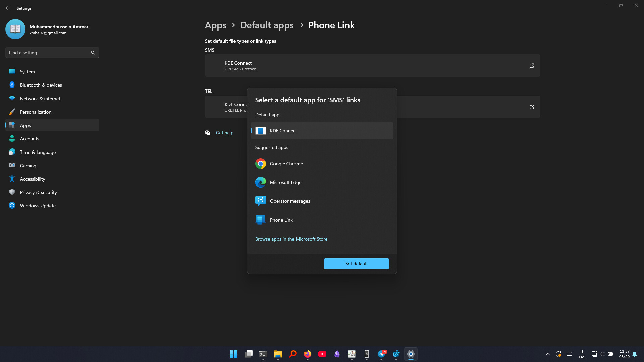Open the volume control in tray
Screen dimensions: 644x362
click(x=602, y=354)
